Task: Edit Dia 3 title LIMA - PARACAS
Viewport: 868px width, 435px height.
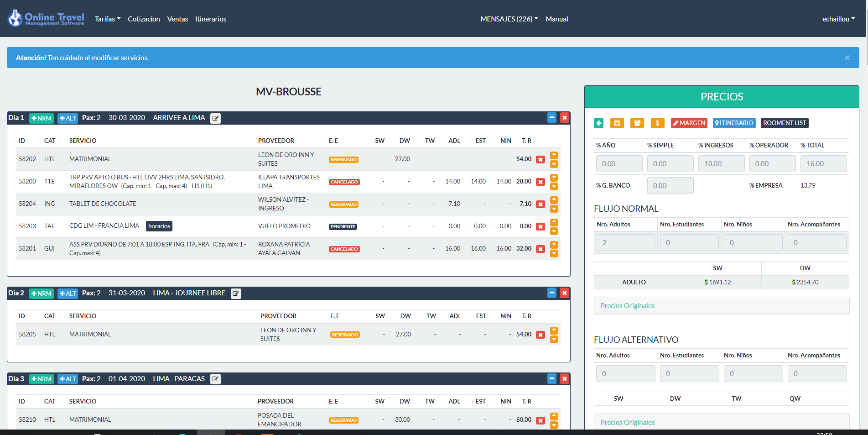Action: click(215, 379)
